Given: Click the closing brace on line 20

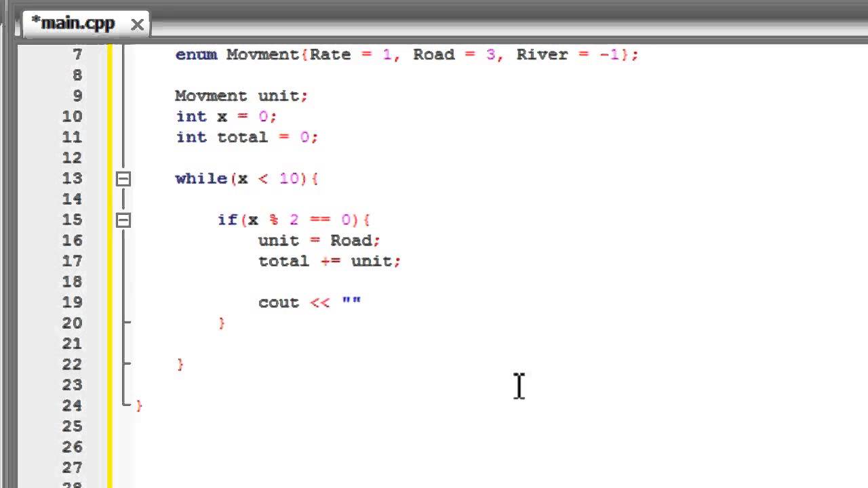Looking at the screenshot, I should click(x=222, y=323).
